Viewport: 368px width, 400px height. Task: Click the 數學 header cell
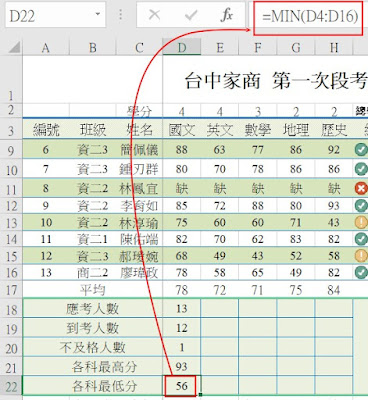[258, 129]
